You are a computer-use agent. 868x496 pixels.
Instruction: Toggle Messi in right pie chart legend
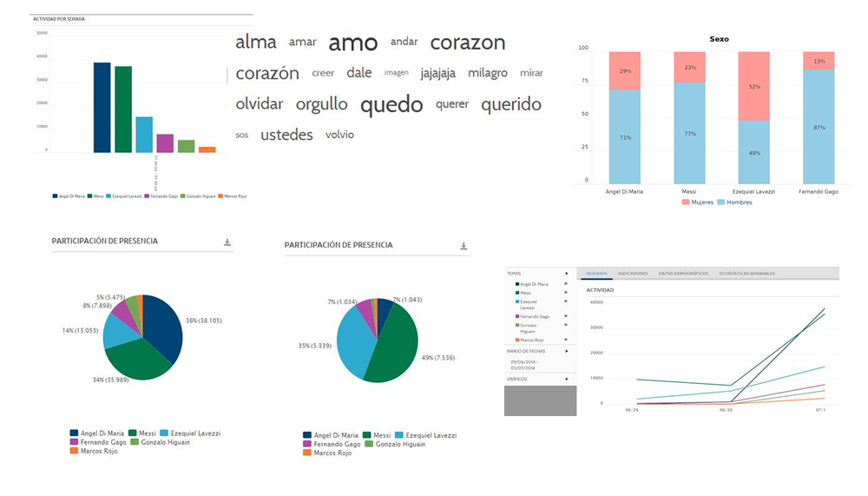click(x=377, y=435)
